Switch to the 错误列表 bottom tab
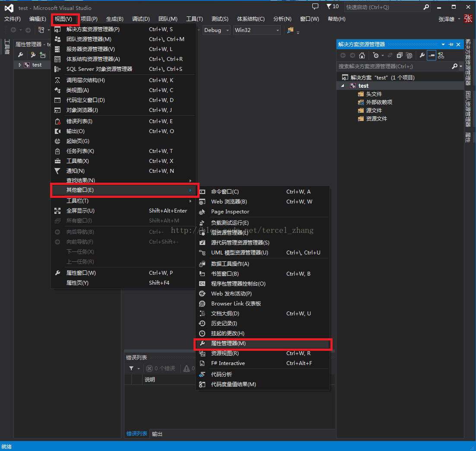476x451 pixels. (136, 434)
